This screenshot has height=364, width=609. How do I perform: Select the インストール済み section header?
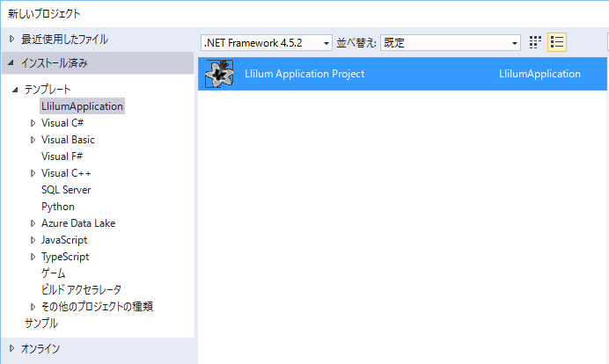click(54, 63)
